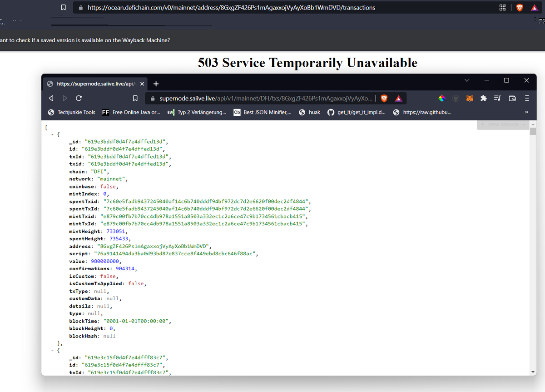Select the supernode.saiive.live/api tab
The image size is (545, 392).
pyautogui.click(x=96, y=84)
